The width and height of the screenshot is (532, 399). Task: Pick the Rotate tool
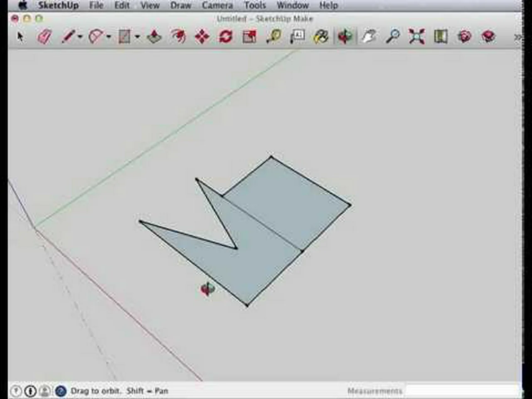[226, 37]
